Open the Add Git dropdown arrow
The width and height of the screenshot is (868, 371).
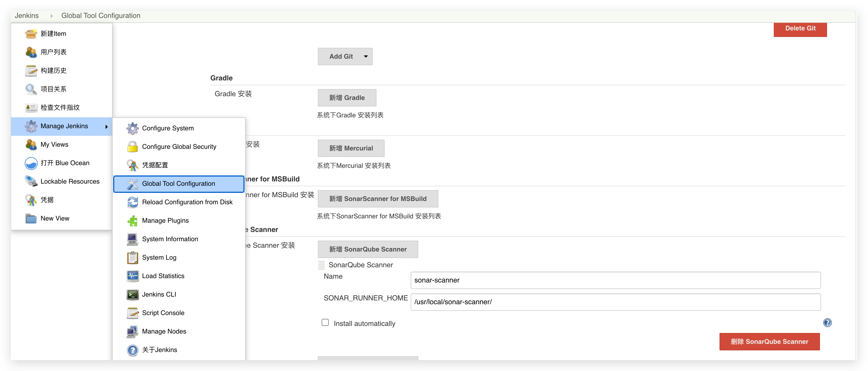[x=366, y=57]
